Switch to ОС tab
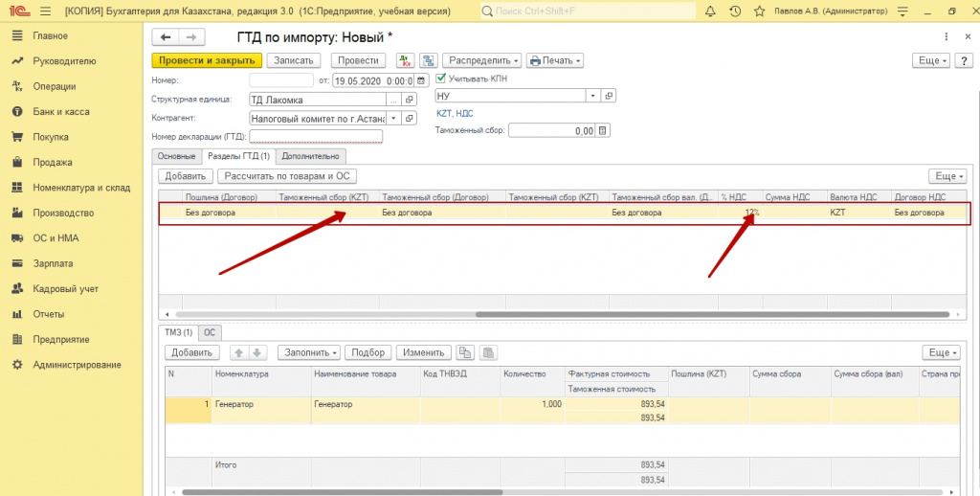Viewport: 980px width, 496px height. point(210,333)
